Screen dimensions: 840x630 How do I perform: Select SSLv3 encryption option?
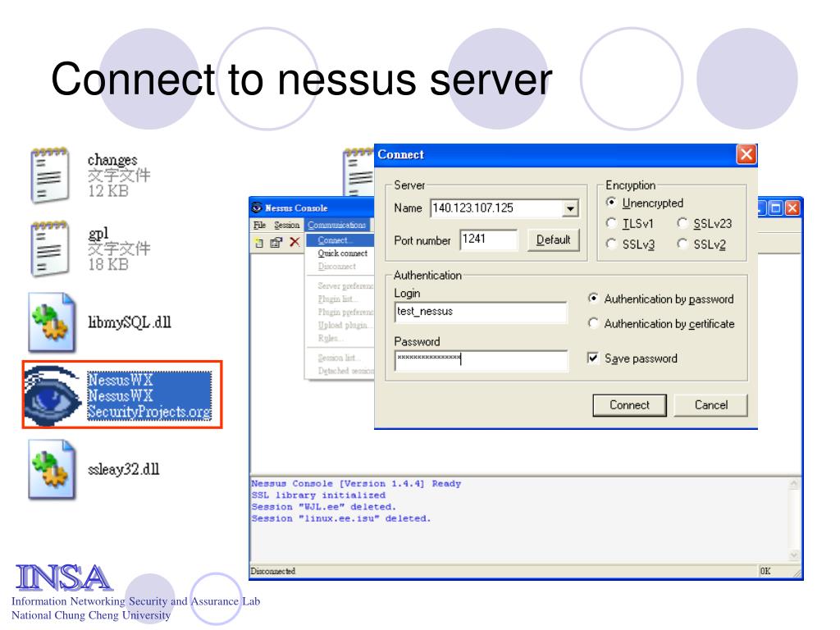pos(630,244)
